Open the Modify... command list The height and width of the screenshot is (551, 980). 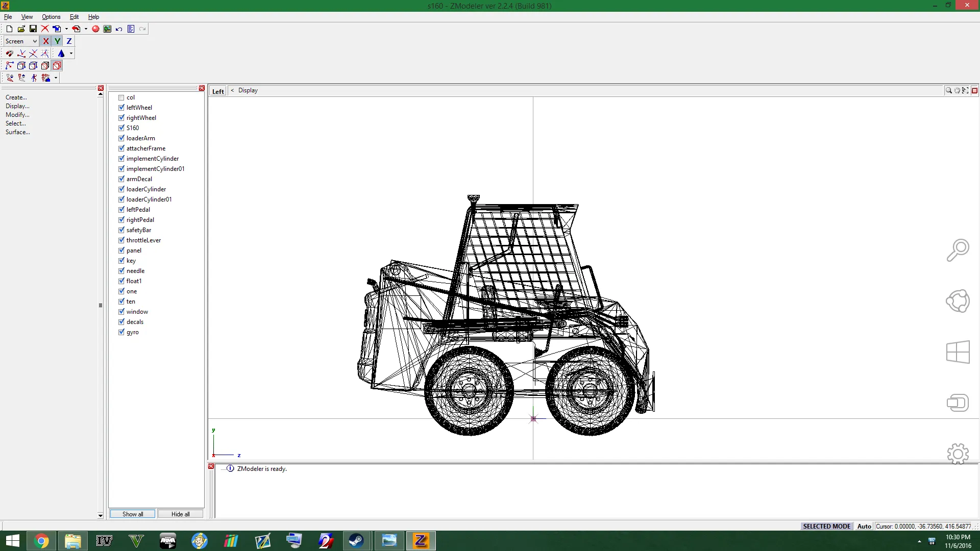pos(17,115)
